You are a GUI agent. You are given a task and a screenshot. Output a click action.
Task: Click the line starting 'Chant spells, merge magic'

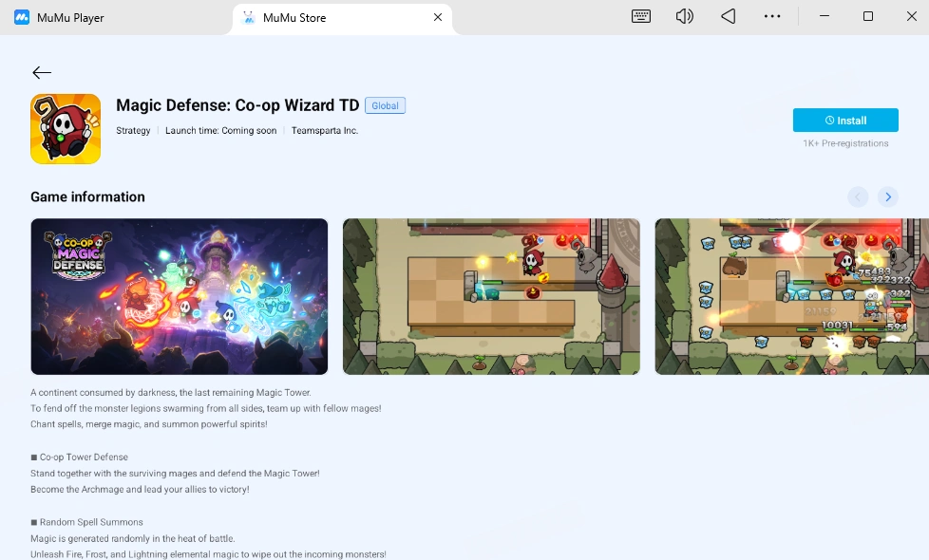(149, 424)
